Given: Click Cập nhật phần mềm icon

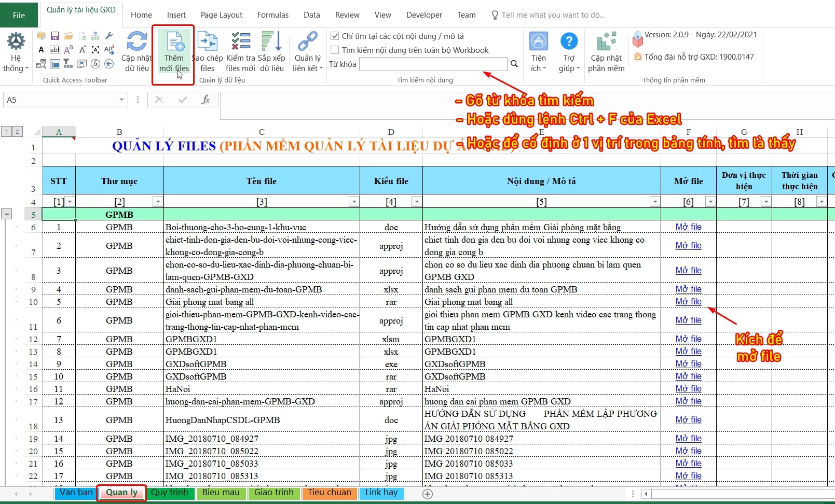Looking at the screenshot, I should [606, 43].
